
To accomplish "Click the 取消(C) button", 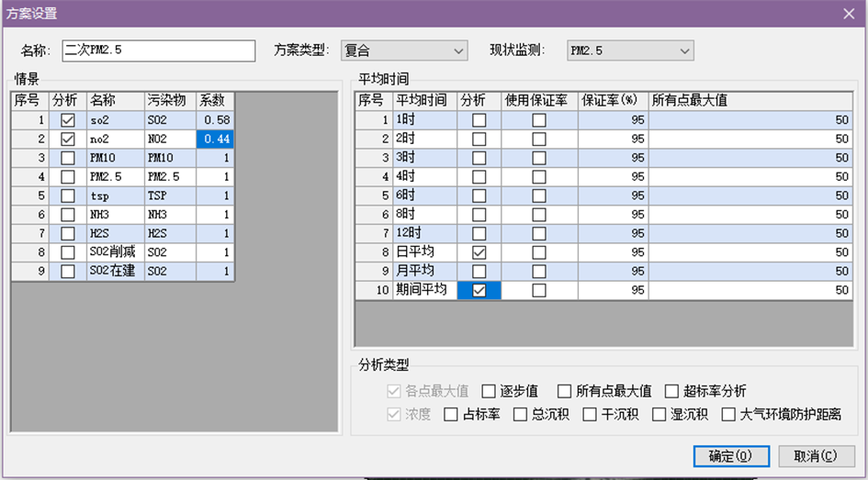I will pyautogui.click(x=816, y=456).
